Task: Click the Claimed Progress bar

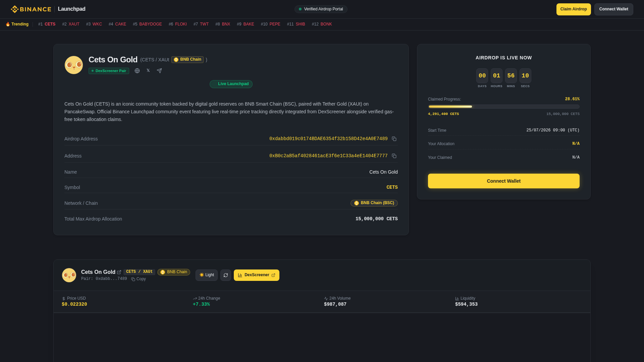Action: point(504,107)
